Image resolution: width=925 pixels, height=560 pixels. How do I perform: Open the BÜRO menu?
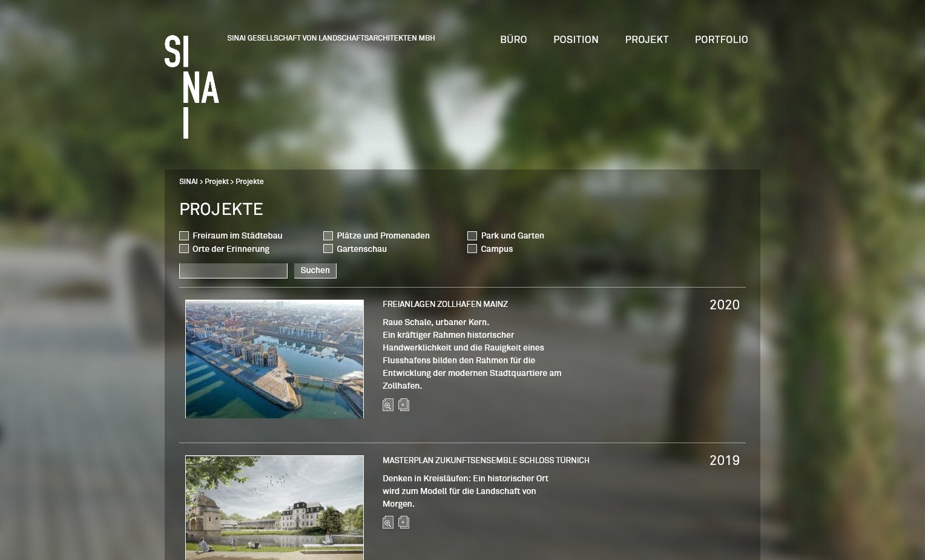point(513,40)
